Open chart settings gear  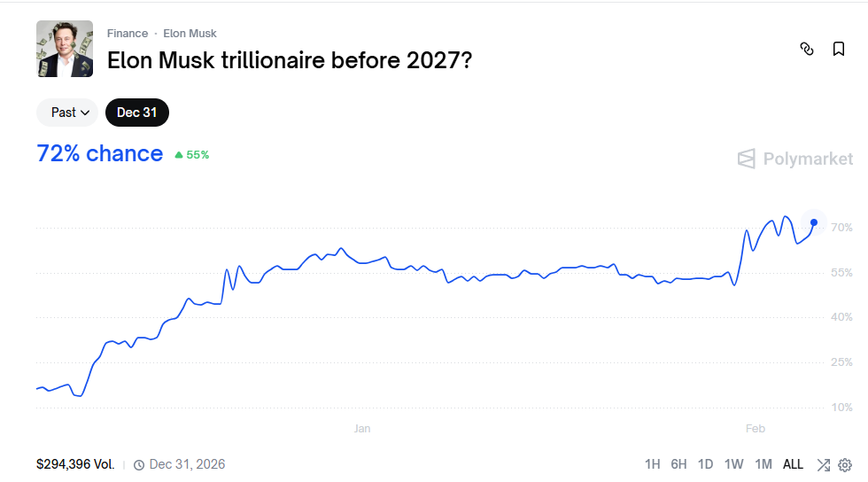point(845,464)
